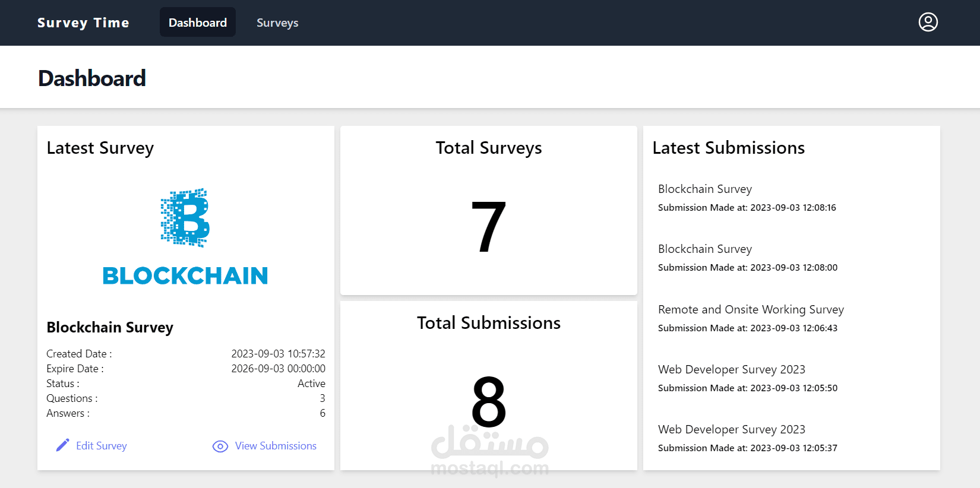Click the Survey Time brand logo
Screen dimensions: 980x488
point(83,23)
